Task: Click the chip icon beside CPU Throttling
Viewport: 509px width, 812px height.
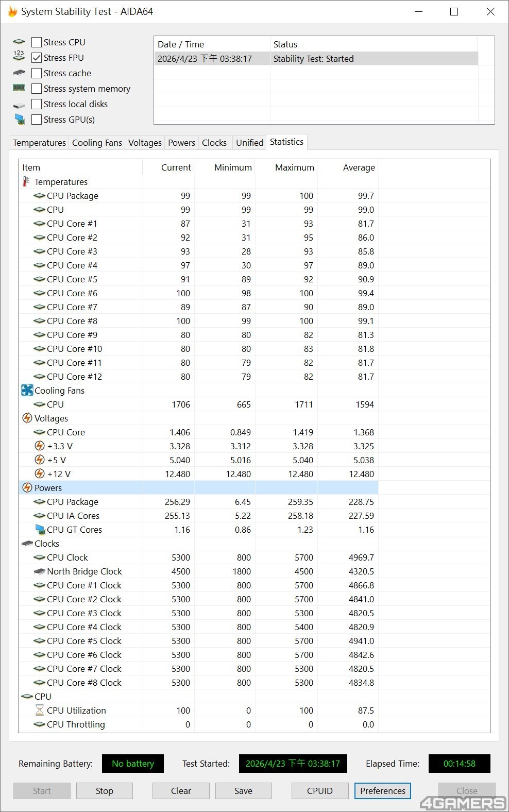Action: pos(39,724)
